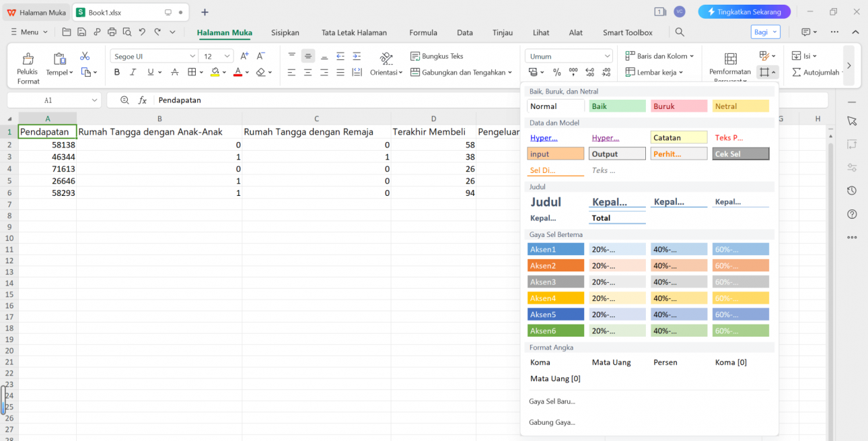The width and height of the screenshot is (868, 441).
Task: Select the cursor arrow icon in right sidebar
Action: (852, 121)
